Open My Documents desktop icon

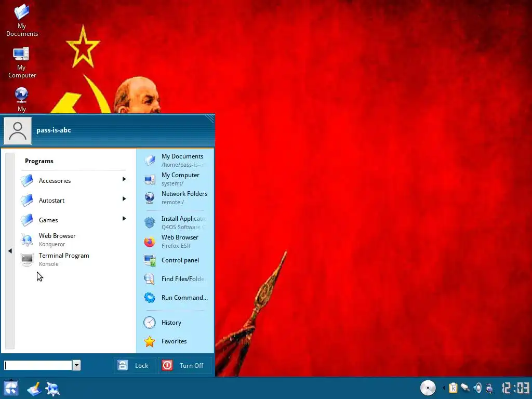click(22, 20)
